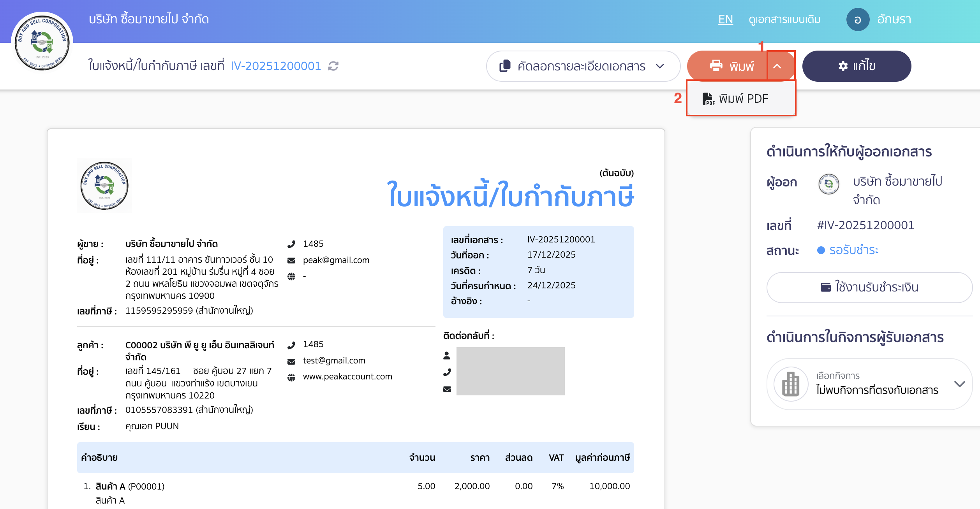The height and width of the screenshot is (509, 980).
Task: Click the refresh icon beside invoice number IV-20251200001
Action: coord(333,66)
